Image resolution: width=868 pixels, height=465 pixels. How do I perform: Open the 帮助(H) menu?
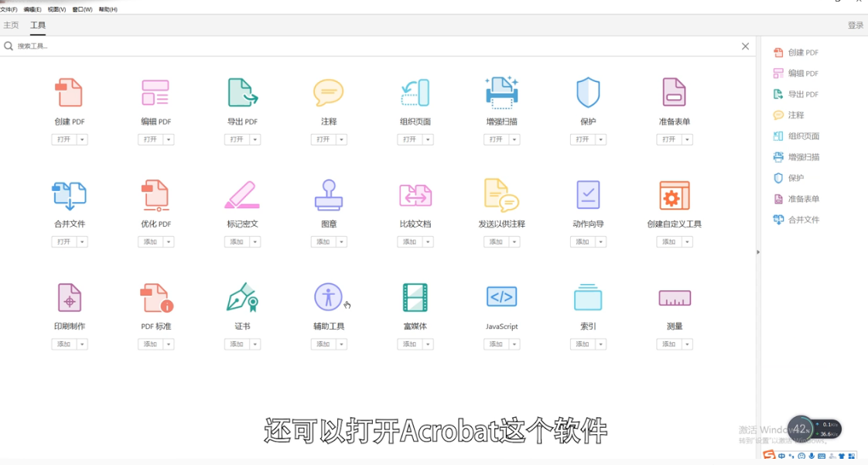pyautogui.click(x=108, y=9)
